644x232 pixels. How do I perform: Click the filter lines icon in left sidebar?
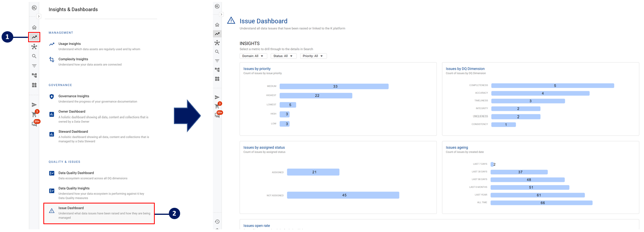(34, 66)
